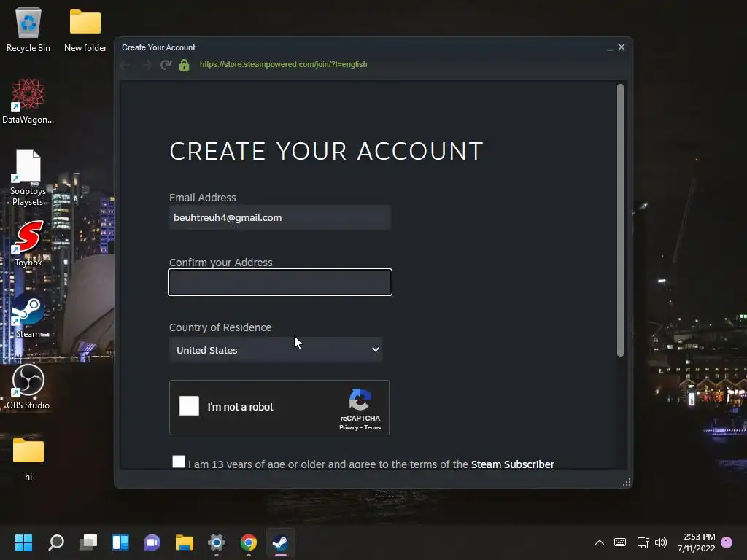The image size is (747, 560).
Task: Click the CREATE YOUR ACCOUNT heading
Action: 326,152
